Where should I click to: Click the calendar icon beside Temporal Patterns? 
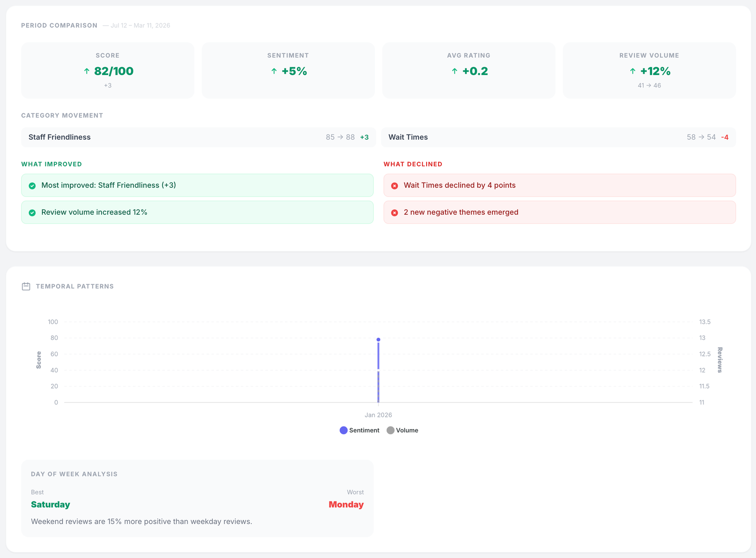coord(26,286)
